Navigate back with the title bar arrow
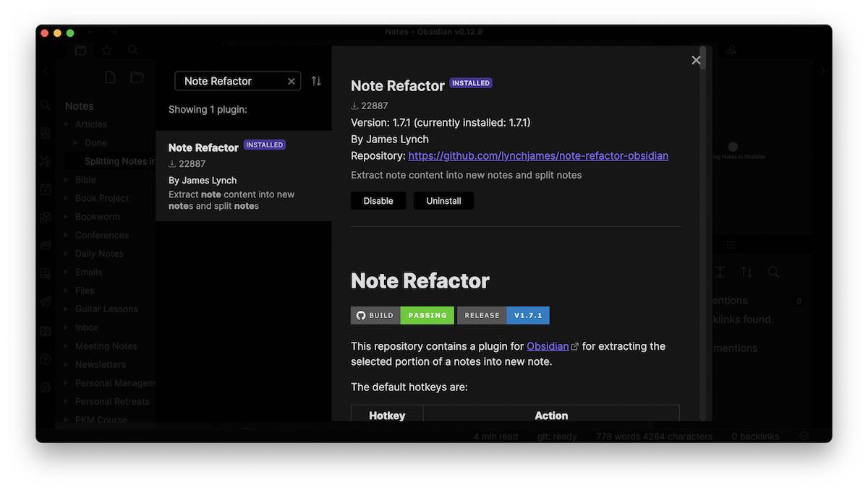The height and width of the screenshot is (490, 868). pyautogui.click(x=92, y=32)
